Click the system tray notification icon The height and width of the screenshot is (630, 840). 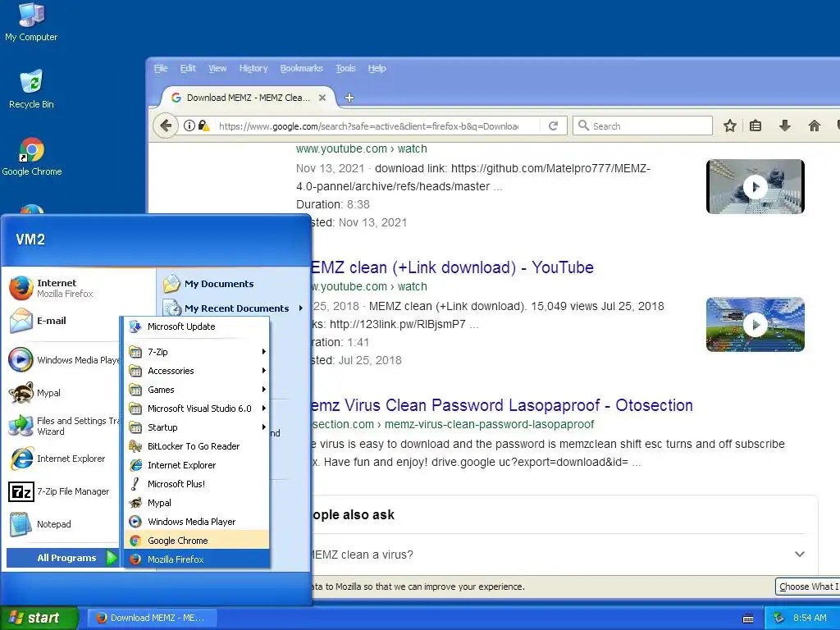(779, 618)
